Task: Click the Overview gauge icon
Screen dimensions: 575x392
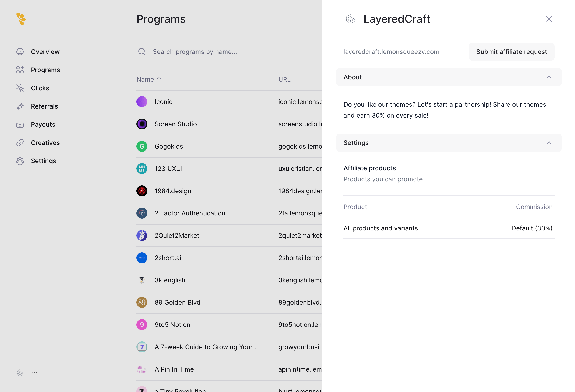Action: click(20, 52)
